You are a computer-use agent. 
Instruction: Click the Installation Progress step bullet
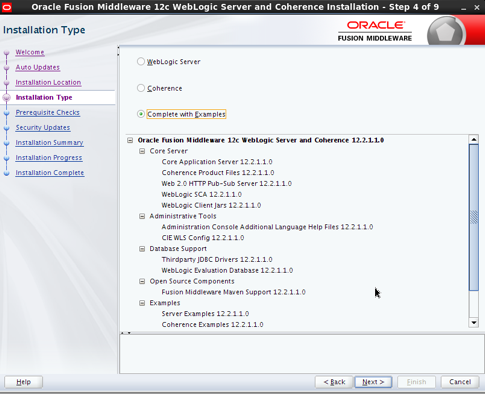6,158
